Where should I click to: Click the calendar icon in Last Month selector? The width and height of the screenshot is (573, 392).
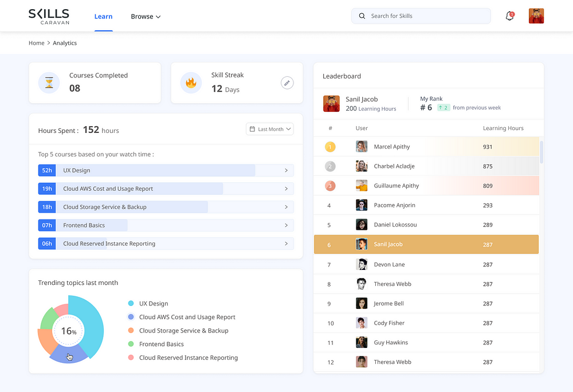click(x=252, y=129)
